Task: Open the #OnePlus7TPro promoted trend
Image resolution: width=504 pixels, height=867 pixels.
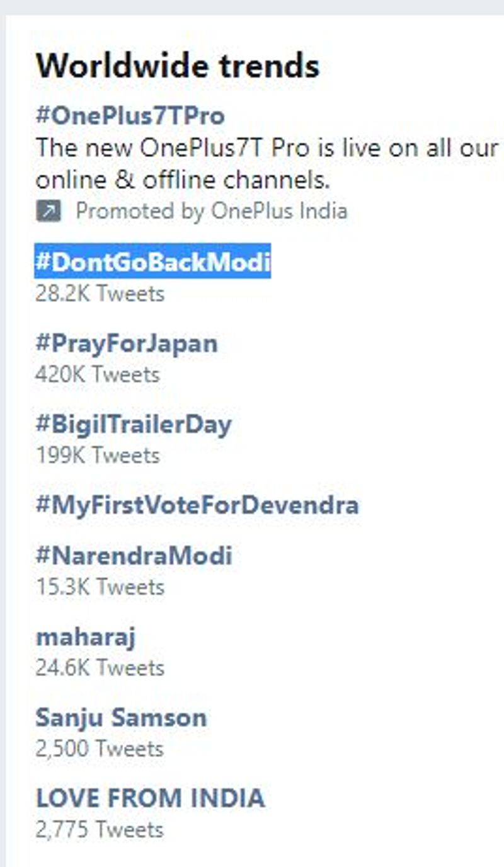Action: (130, 116)
